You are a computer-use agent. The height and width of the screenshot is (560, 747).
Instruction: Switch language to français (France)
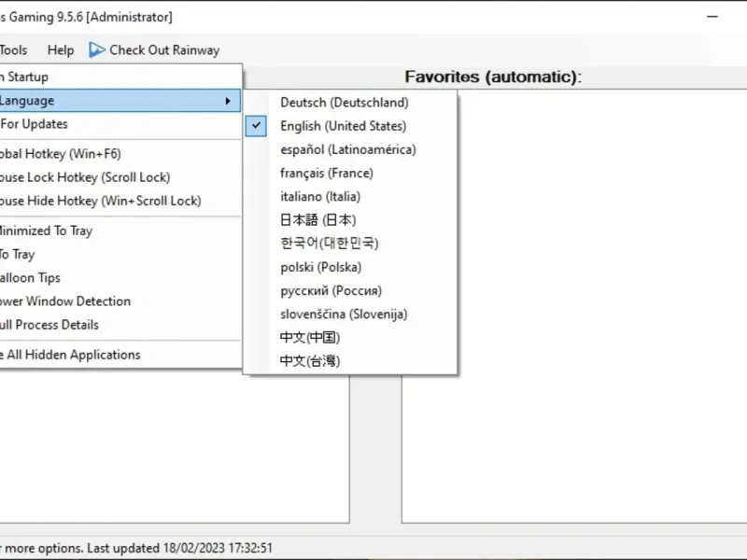351,173
